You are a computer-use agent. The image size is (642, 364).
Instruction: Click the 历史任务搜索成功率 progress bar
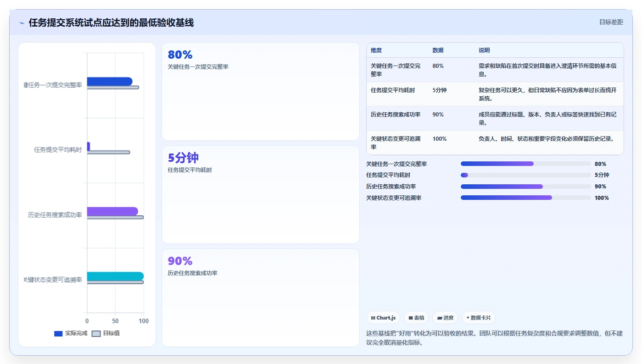526,187
